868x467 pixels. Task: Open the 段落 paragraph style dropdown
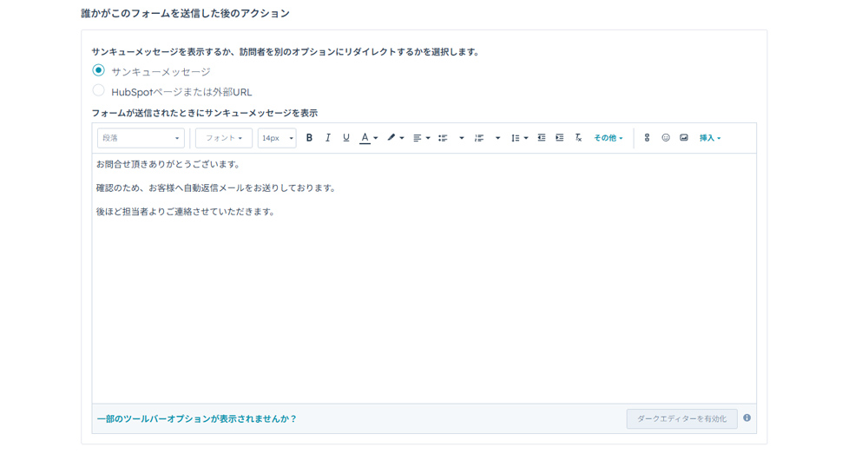coord(141,138)
